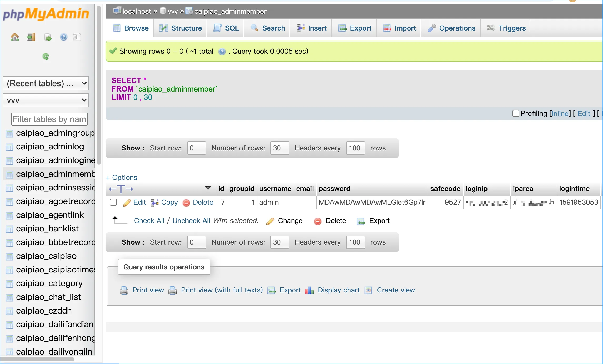Click the green reload navigation icon
603x364 pixels.
tap(46, 57)
